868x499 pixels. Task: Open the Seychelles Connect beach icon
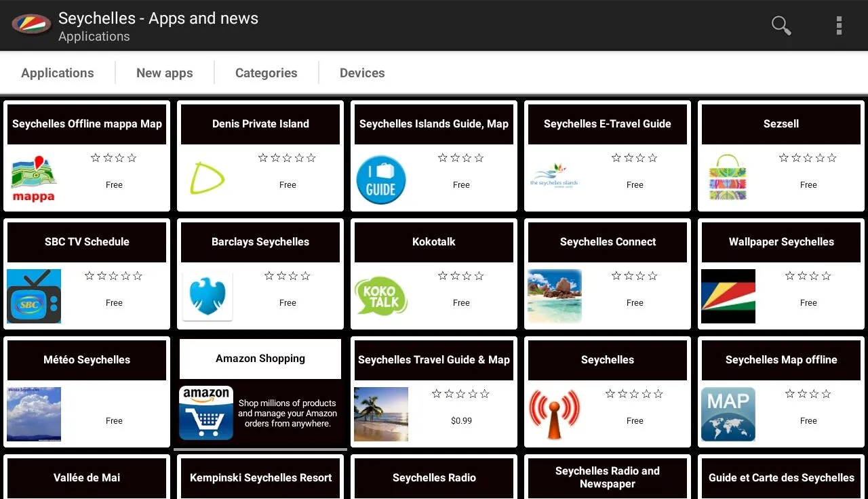pos(555,296)
